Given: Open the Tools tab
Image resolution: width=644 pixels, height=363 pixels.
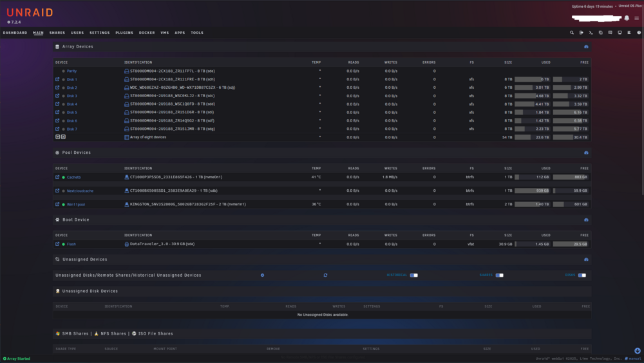Looking at the screenshot, I should [197, 33].
